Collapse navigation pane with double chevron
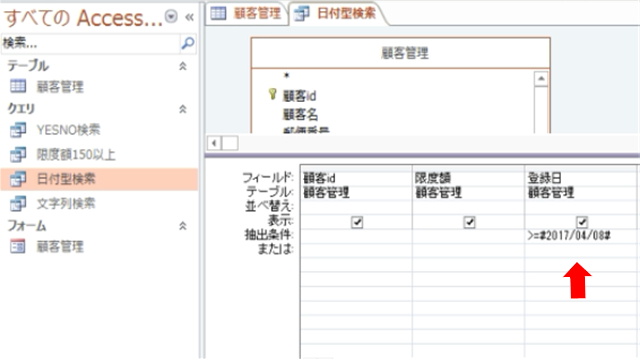Screen dimensions: 640x360 pyautogui.click(x=189, y=17)
